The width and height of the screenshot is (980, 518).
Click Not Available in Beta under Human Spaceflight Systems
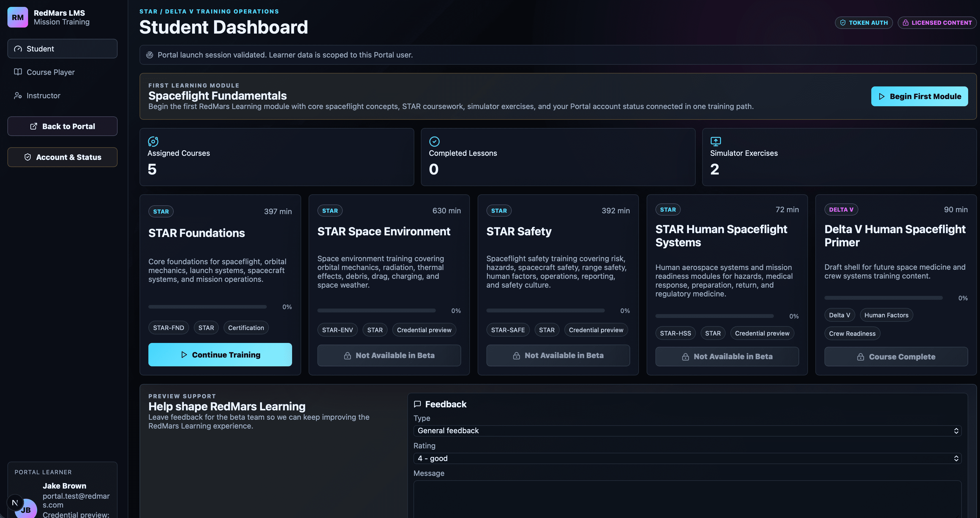point(727,357)
